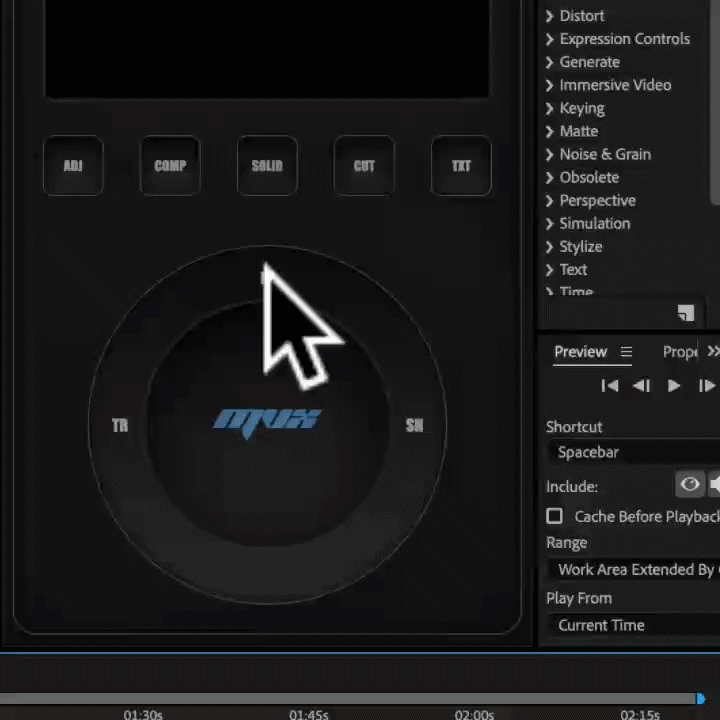Viewport: 720px width, 720px height.
Task: Expand the Obsolete effects category
Action: pos(549,177)
